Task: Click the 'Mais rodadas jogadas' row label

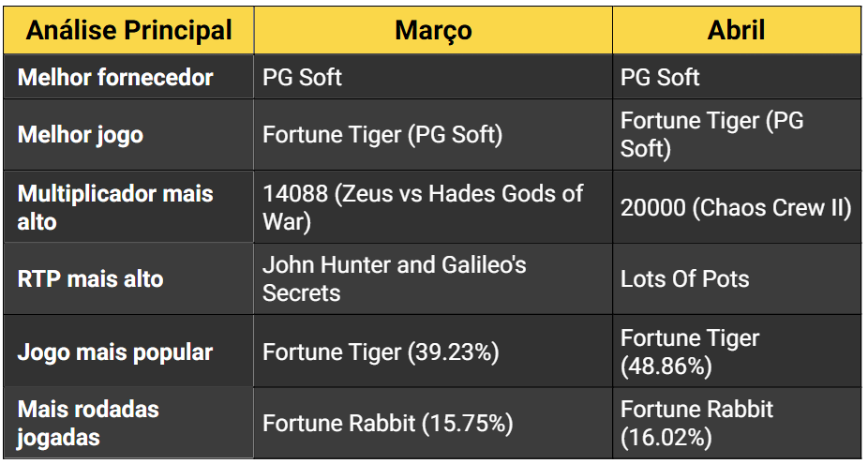Action: point(89,423)
